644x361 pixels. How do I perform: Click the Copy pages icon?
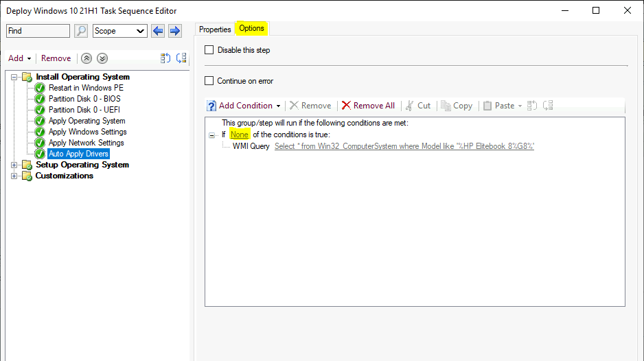446,106
